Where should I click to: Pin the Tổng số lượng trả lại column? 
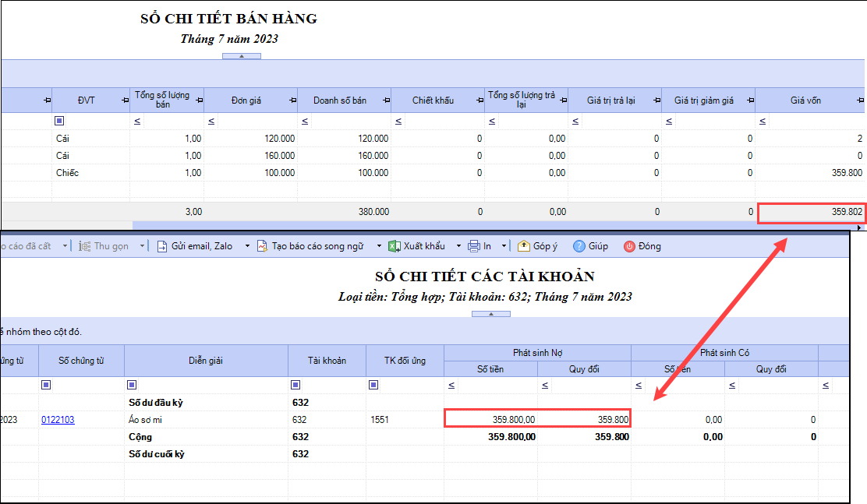click(564, 100)
